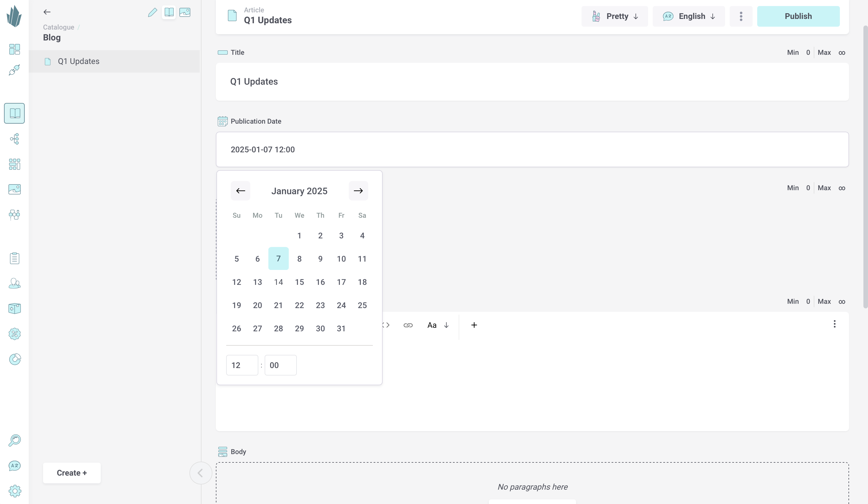Click the page vertical scrollbar
This screenshot has width=868, height=504.
click(865, 167)
